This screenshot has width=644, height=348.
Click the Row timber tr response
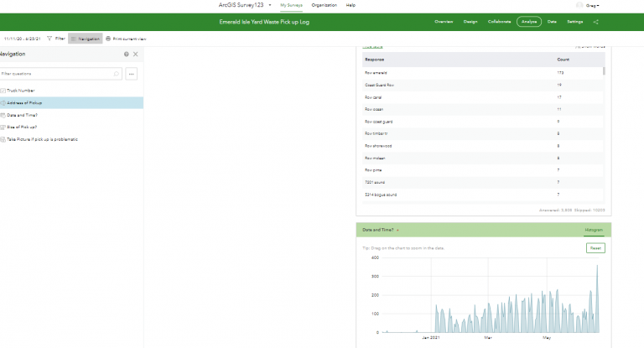tap(482, 133)
